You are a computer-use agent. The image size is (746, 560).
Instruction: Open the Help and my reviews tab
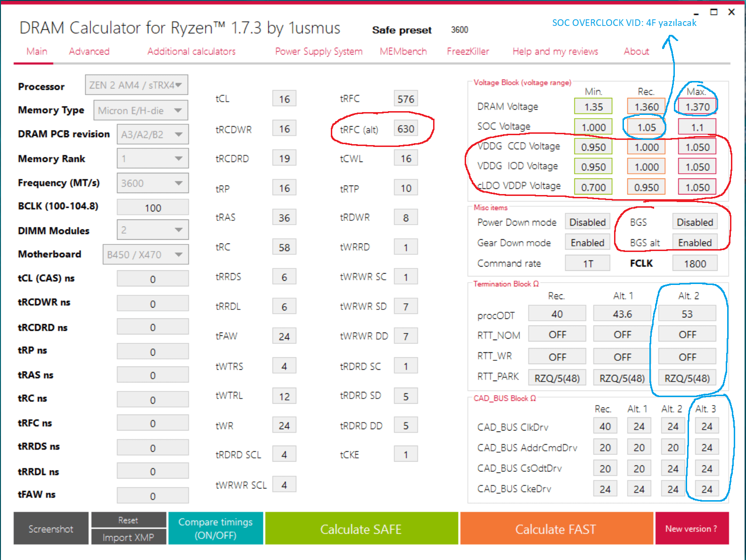555,51
